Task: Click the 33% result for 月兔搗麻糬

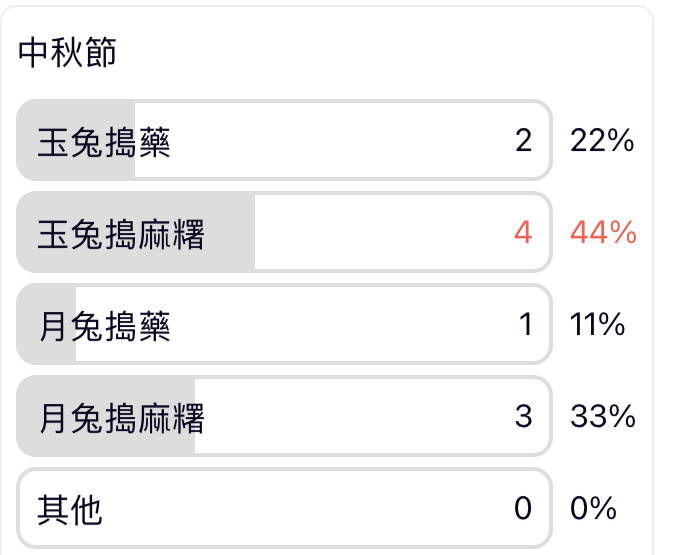Action: point(603,417)
